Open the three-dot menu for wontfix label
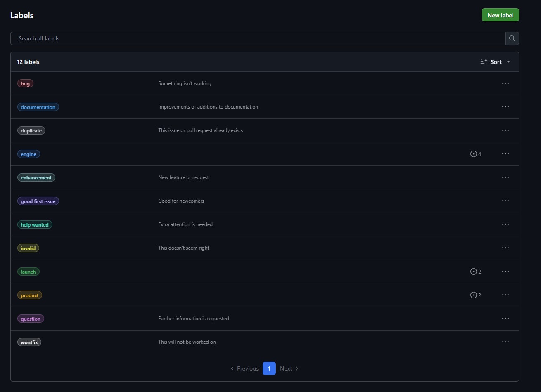 505,342
